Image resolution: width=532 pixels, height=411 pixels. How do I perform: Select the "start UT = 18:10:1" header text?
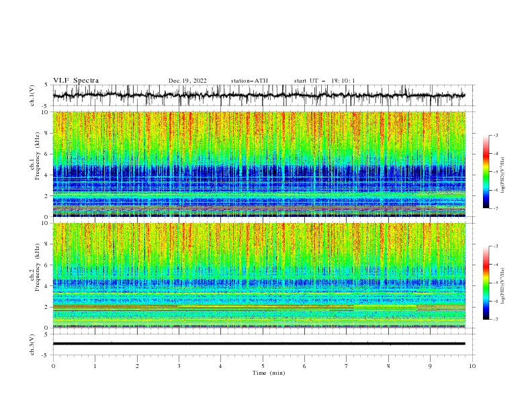324,81
